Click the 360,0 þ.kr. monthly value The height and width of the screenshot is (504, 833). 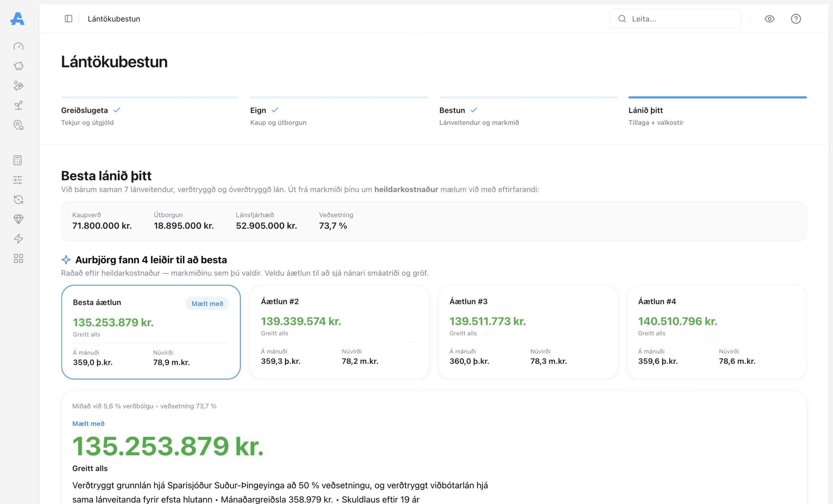pos(469,361)
